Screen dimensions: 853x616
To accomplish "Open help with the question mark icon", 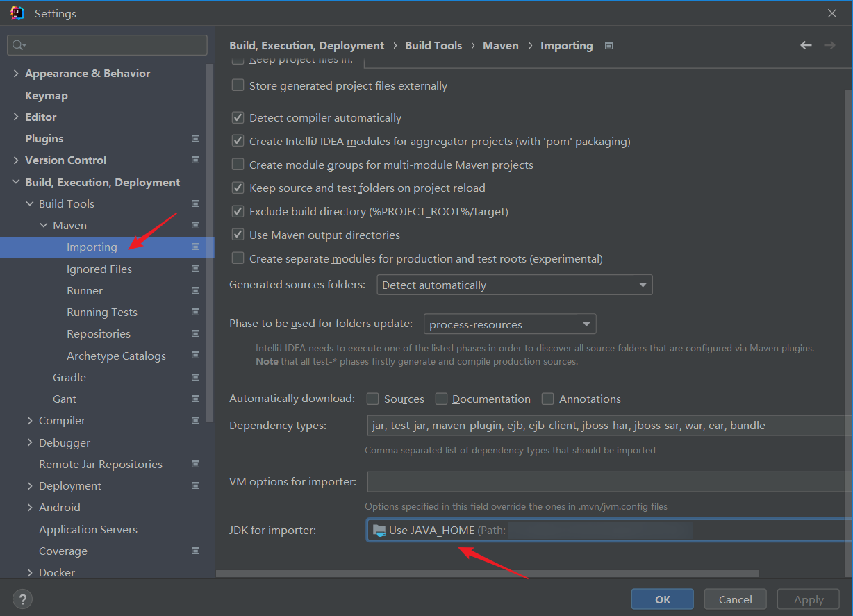I will [x=22, y=599].
